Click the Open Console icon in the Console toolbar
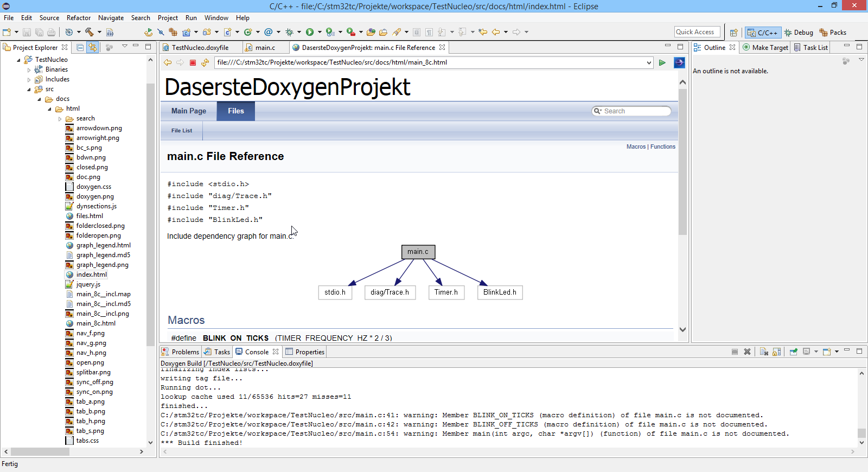 tap(827, 352)
